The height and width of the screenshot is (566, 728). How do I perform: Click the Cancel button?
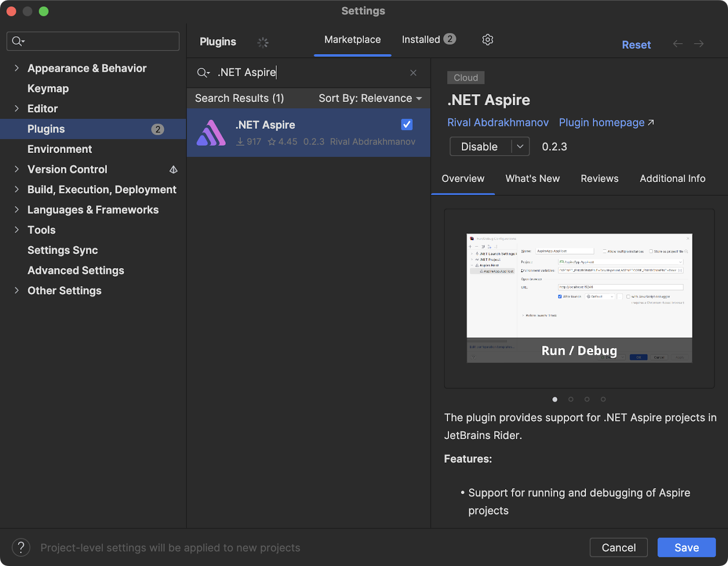coord(618,547)
